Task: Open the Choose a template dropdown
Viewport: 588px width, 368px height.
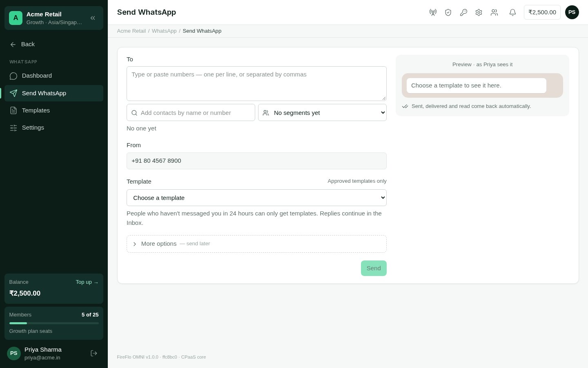Action: click(256, 197)
